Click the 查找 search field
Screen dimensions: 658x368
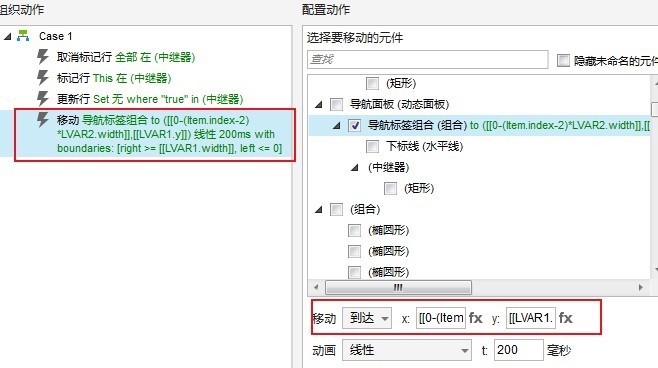pyautogui.click(x=428, y=59)
